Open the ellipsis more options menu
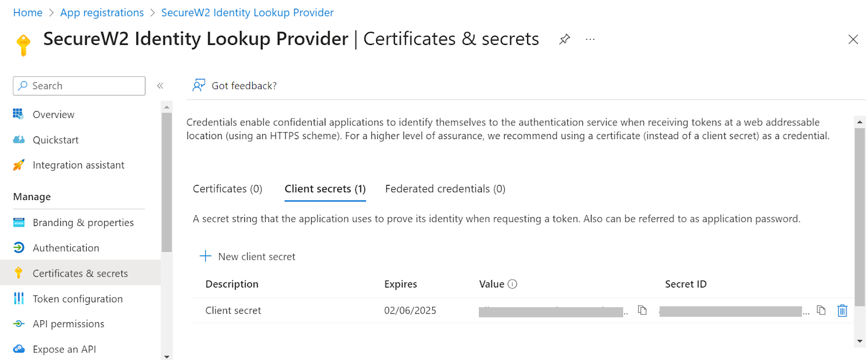The width and height of the screenshot is (868, 360). [x=590, y=39]
